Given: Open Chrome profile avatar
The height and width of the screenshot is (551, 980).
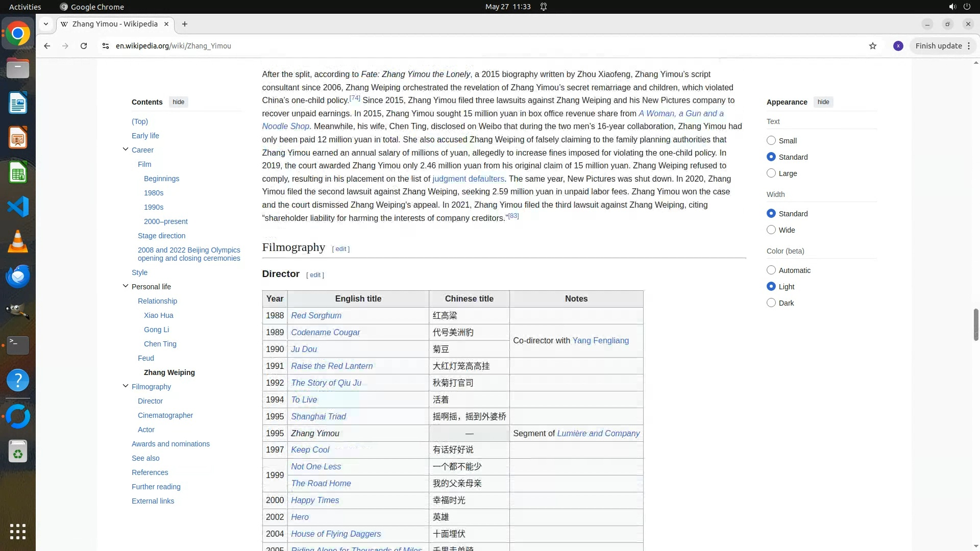Looking at the screenshot, I should [898, 46].
